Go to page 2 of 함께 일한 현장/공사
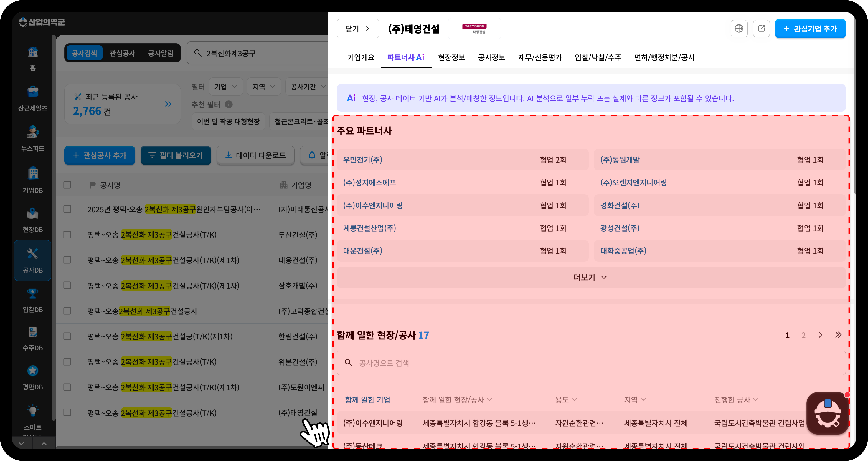The image size is (868, 461). (804, 335)
